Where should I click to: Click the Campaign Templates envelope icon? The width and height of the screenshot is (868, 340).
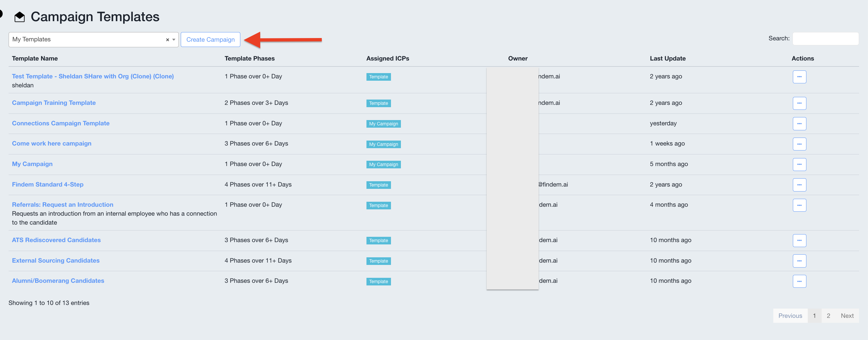pyautogui.click(x=20, y=17)
